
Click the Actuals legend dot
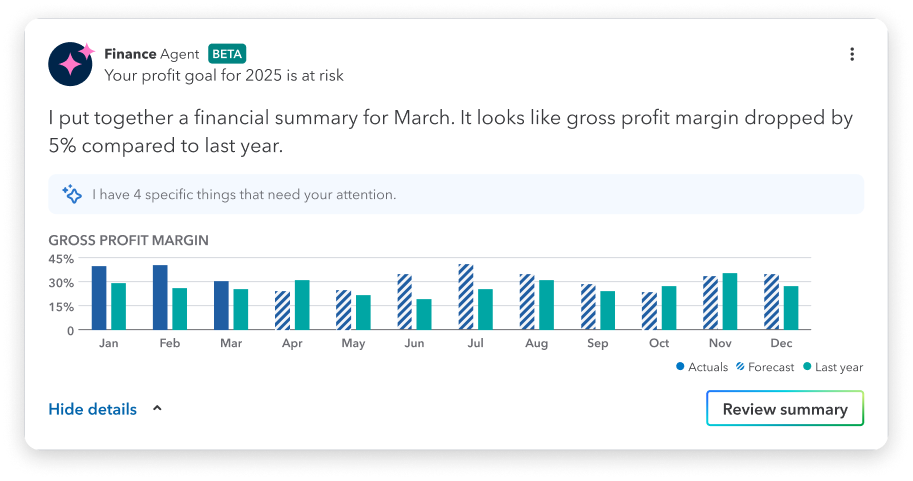681,367
